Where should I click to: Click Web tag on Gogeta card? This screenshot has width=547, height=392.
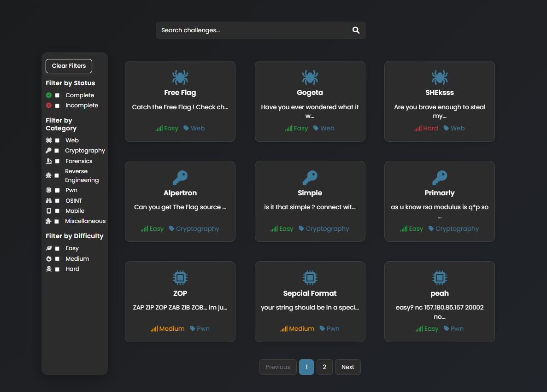coord(327,128)
